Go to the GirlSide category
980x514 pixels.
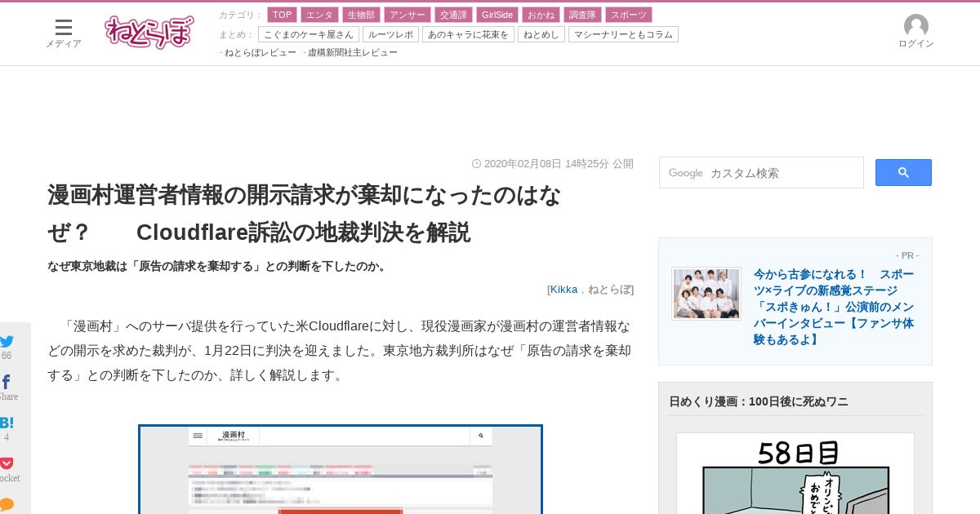(x=497, y=15)
